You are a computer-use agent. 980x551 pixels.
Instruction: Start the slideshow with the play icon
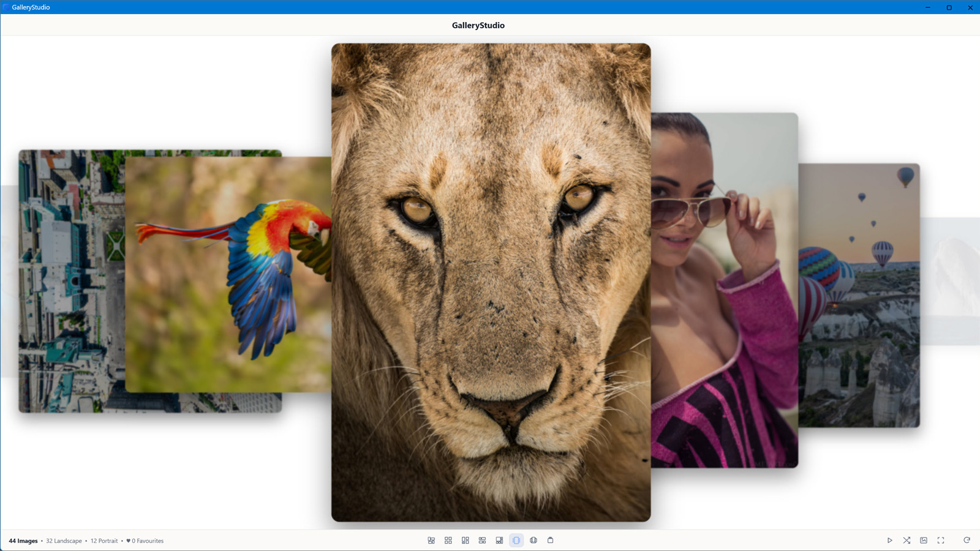(890, 541)
